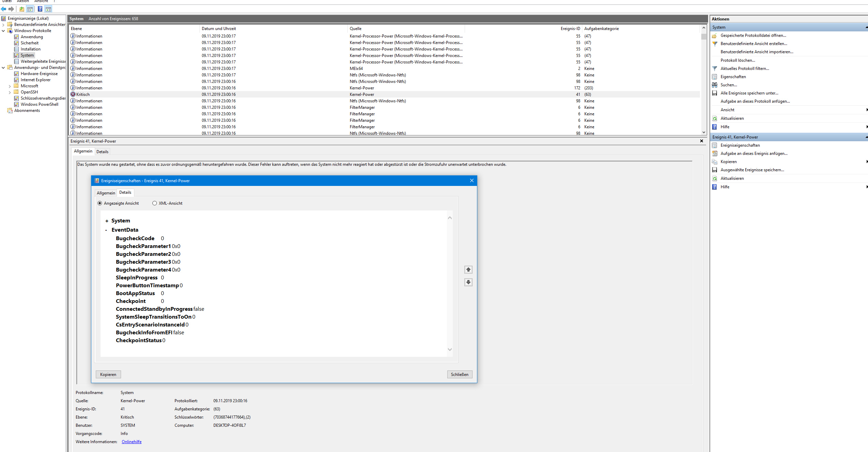This screenshot has height=452, width=868.
Task: Click the Kopieren icon in Aktionen pane
Action: point(715,162)
